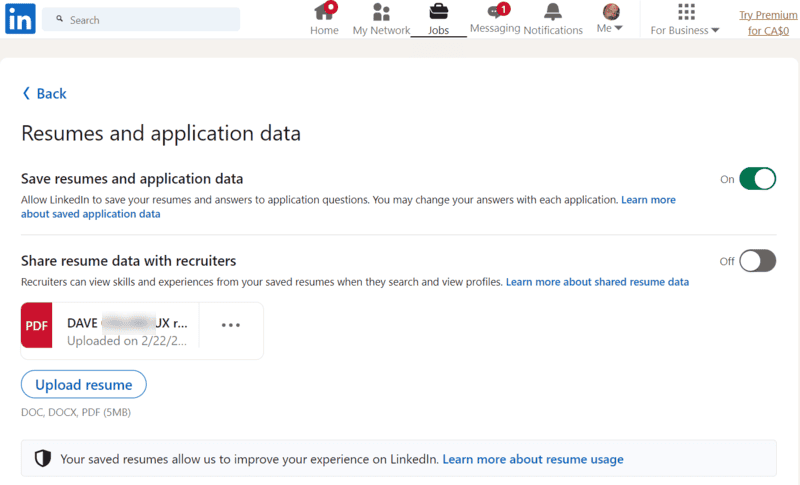Focus the Search input field
800x485 pixels.
click(x=141, y=19)
